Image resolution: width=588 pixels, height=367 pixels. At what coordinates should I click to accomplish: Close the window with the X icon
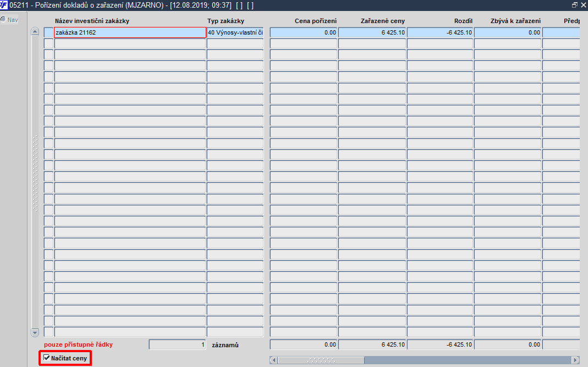pos(584,5)
